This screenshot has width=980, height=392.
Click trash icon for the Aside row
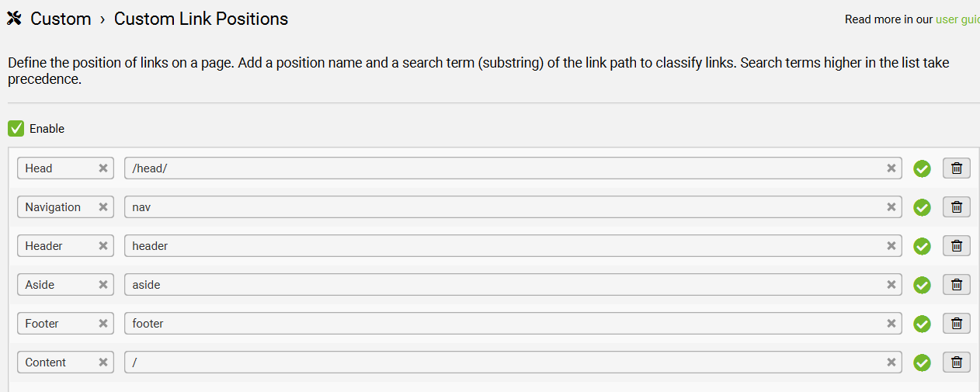coord(957,285)
